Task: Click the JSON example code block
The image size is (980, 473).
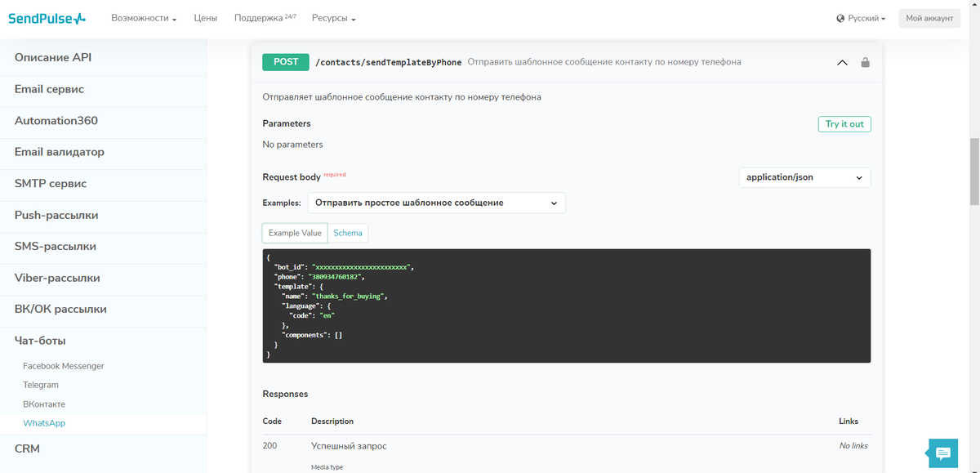Action: (x=567, y=306)
